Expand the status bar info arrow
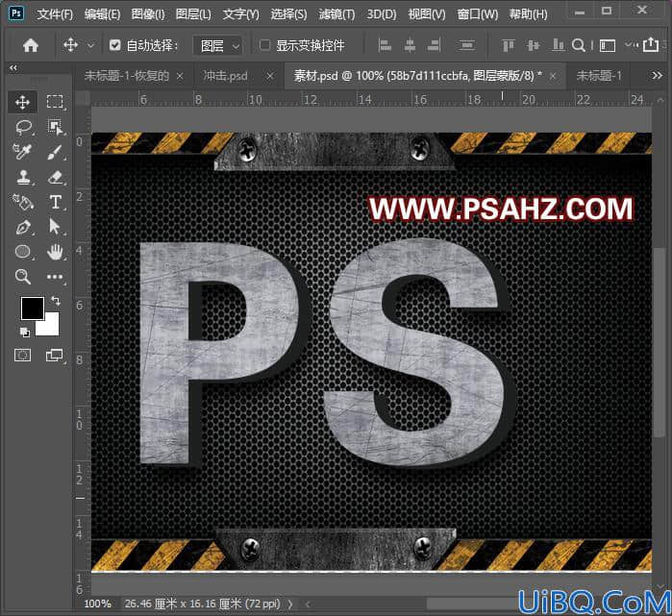The image size is (672, 616). pos(290,604)
